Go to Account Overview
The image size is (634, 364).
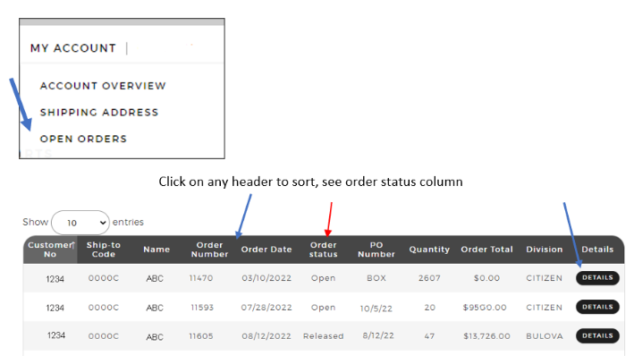[103, 86]
